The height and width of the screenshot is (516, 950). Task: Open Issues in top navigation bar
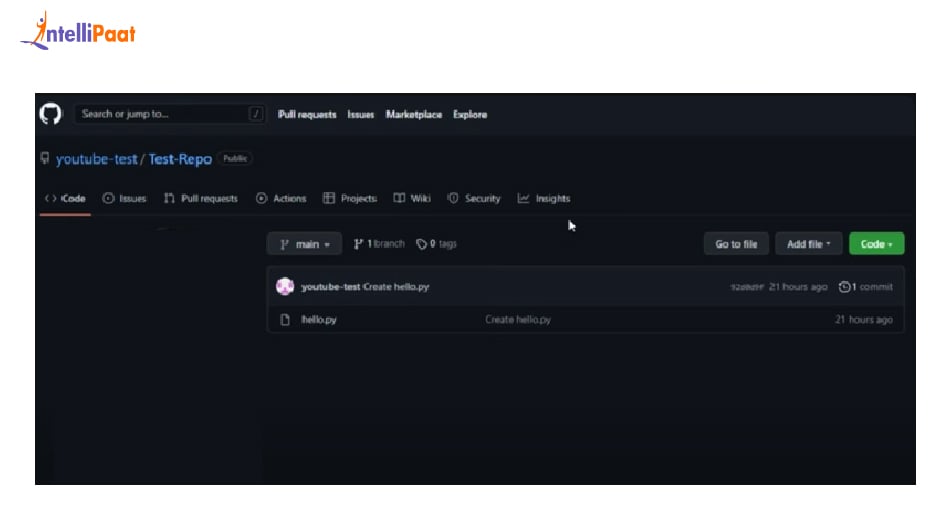pyautogui.click(x=360, y=114)
